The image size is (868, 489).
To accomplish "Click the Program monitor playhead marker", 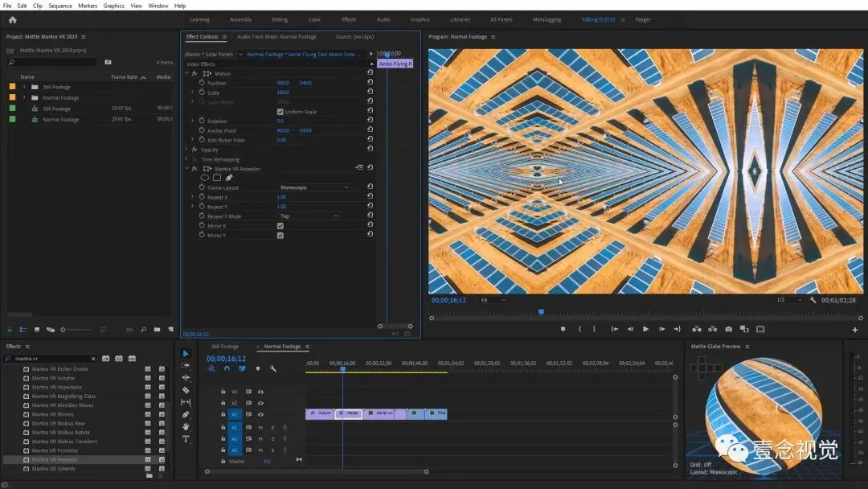I will pos(541,312).
